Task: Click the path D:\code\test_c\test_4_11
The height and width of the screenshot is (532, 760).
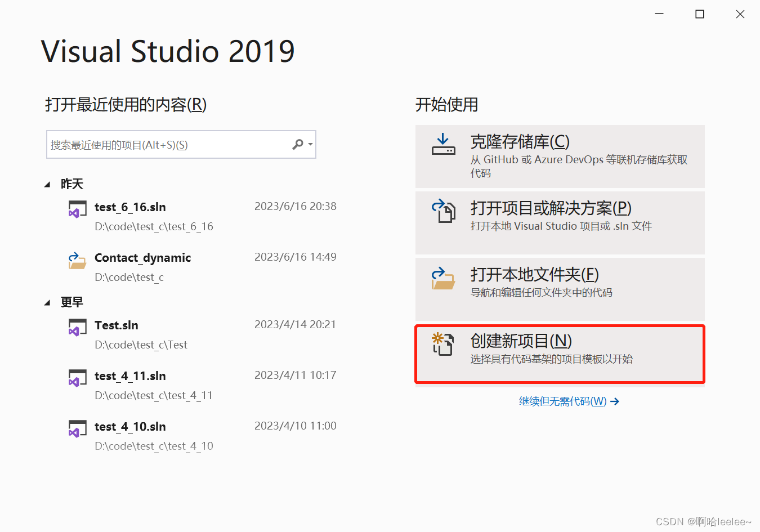Action: point(154,396)
